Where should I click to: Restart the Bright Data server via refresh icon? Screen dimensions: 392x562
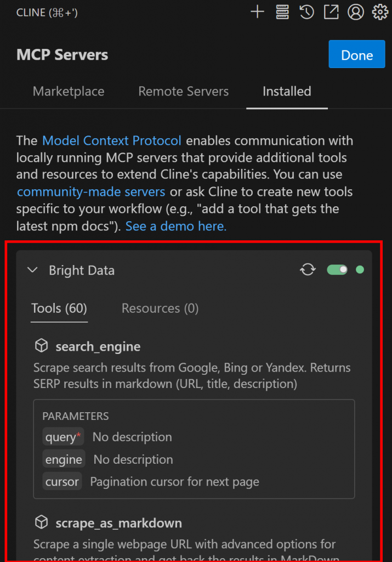click(308, 269)
